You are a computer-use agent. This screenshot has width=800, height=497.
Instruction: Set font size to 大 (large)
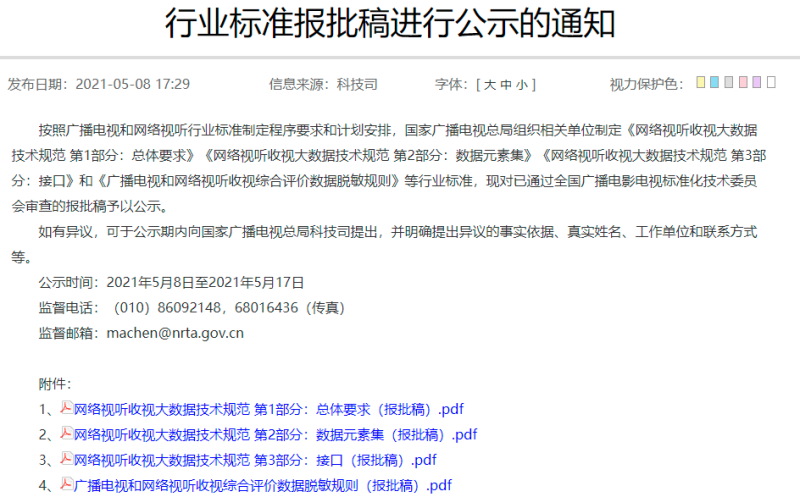point(490,85)
